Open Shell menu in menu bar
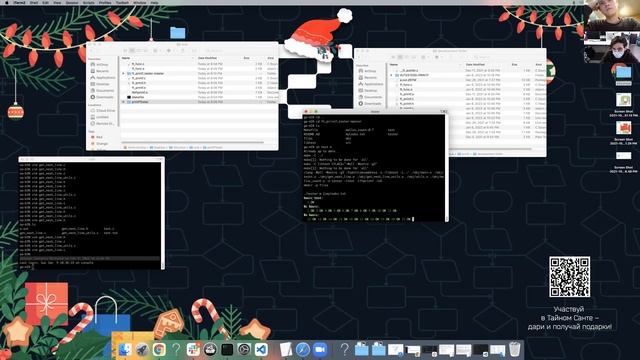This screenshot has width=640, height=360. point(34,2)
